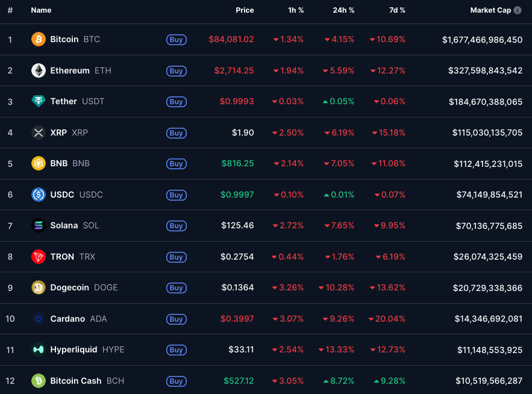Click Buy in the Tether row
This screenshot has width=532, height=394.
click(176, 101)
